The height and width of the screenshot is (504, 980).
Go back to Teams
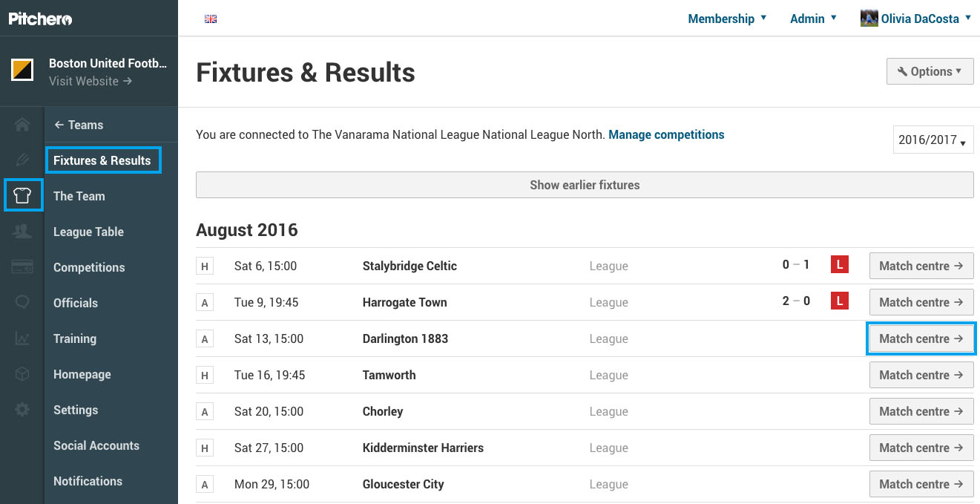[x=78, y=125]
